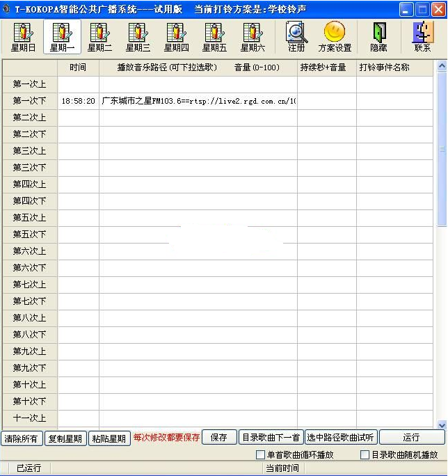Hide the window with 隐藏 icon
This screenshot has width=448, height=476.
click(x=378, y=36)
